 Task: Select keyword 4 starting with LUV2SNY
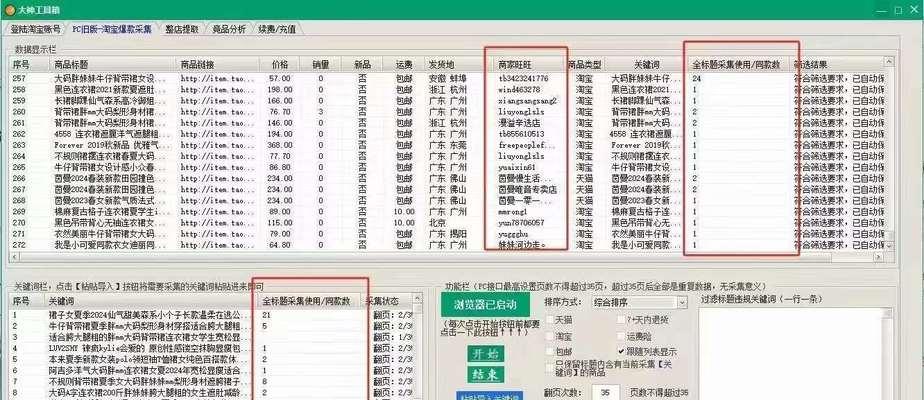[212, 348]
